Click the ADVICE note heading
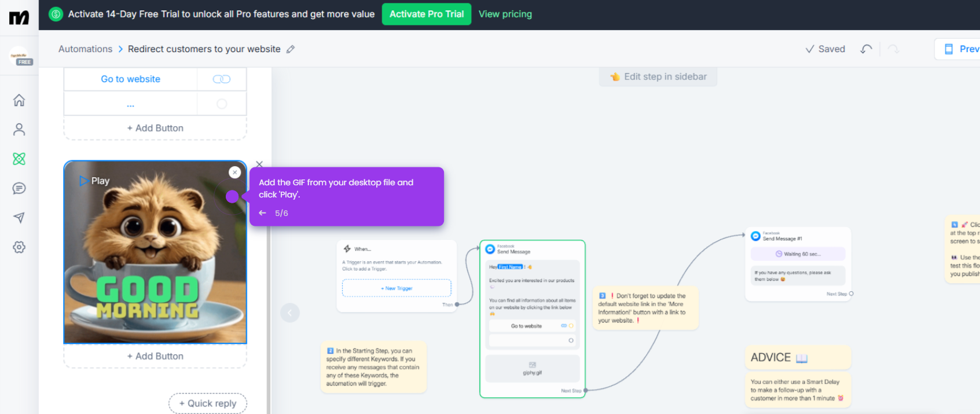This screenshot has height=414, width=980. (798, 357)
